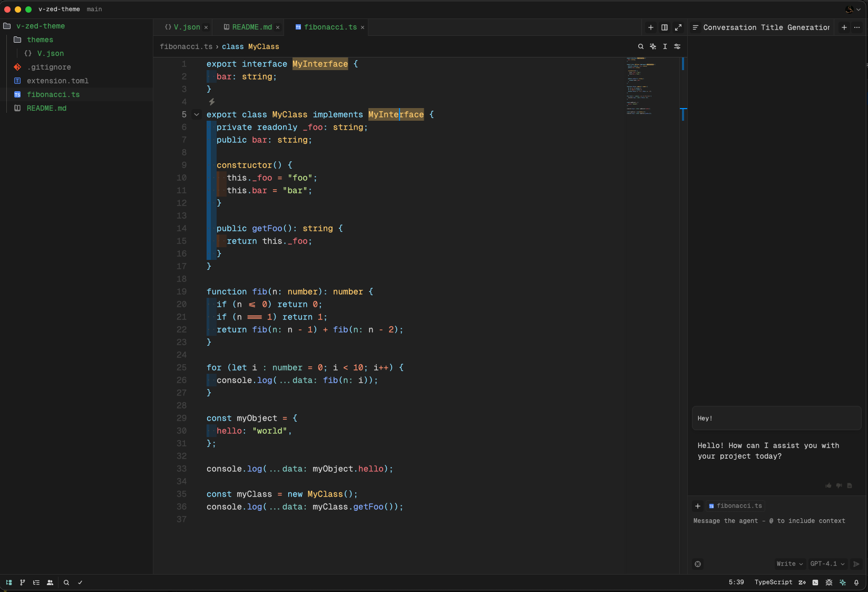Open the user avatar menu dropdown
Screen dimensions: 868x592
pyautogui.click(x=853, y=9)
